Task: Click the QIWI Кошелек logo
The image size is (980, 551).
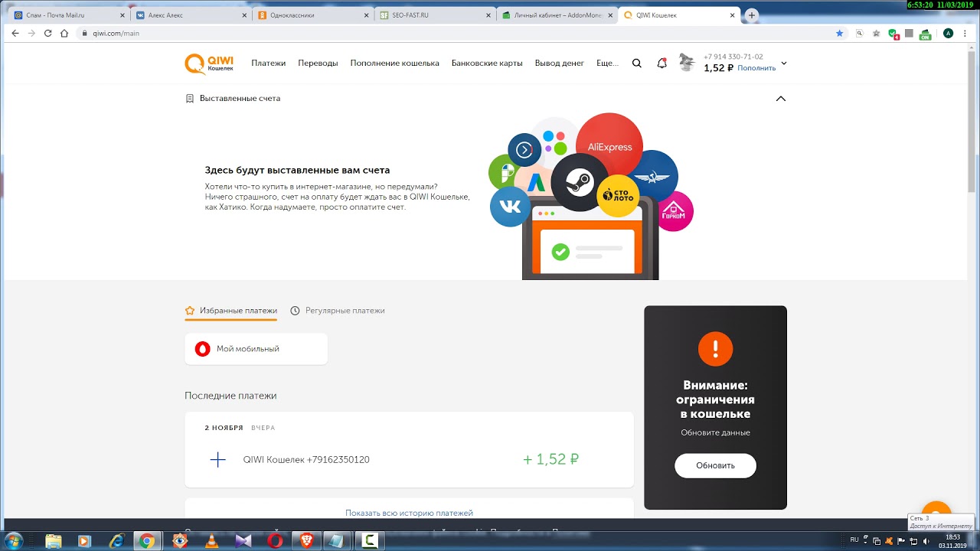Action: point(209,64)
